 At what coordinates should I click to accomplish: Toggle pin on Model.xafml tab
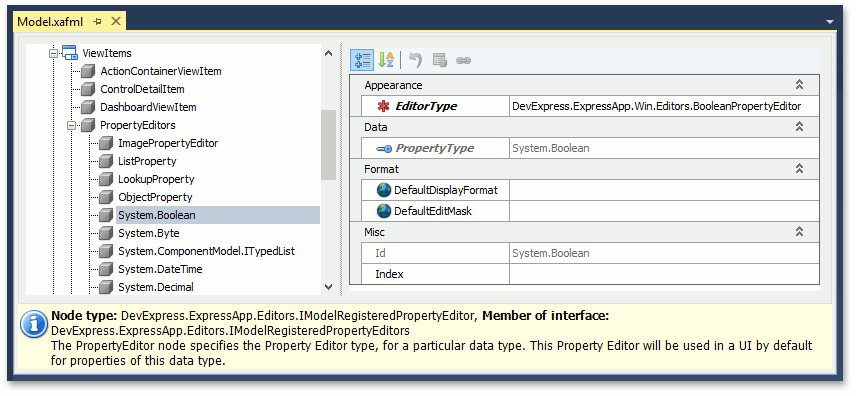point(98,22)
